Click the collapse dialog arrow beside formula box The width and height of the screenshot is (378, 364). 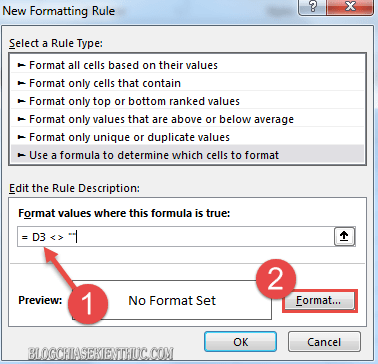point(344,237)
